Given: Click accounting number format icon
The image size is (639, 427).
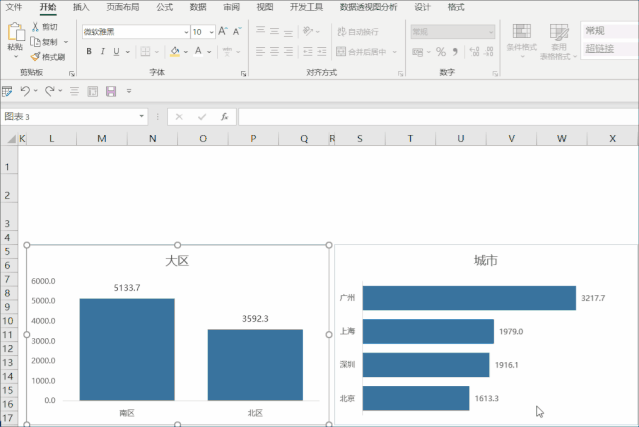Looking at the screenshot, I should click(x=417, y=52).
